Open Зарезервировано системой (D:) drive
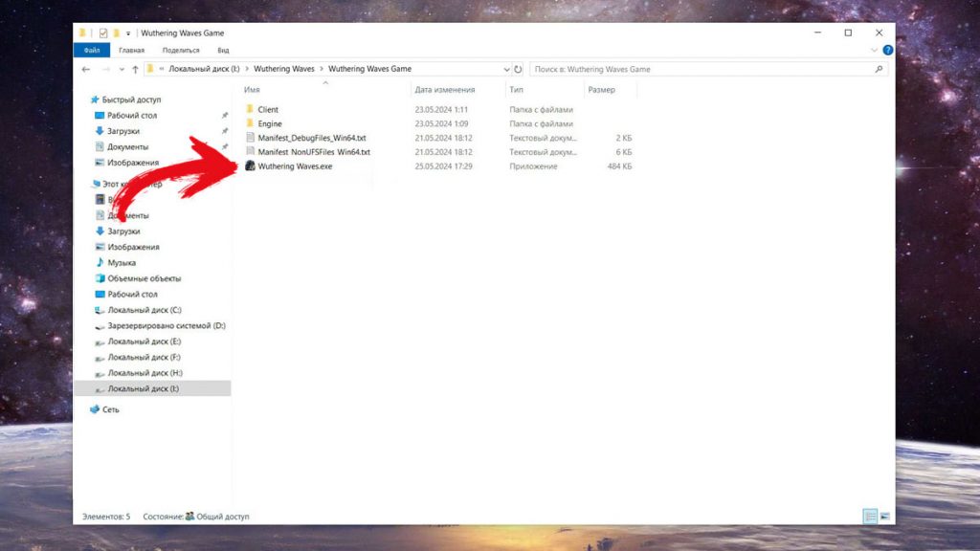980x551 pixels. [x=167, y=325]
